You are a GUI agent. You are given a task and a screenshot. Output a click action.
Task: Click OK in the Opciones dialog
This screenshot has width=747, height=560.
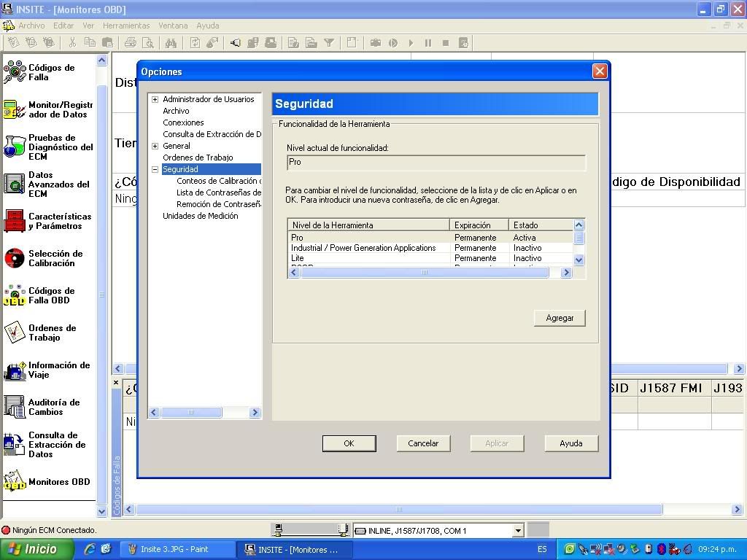point(349,443)
